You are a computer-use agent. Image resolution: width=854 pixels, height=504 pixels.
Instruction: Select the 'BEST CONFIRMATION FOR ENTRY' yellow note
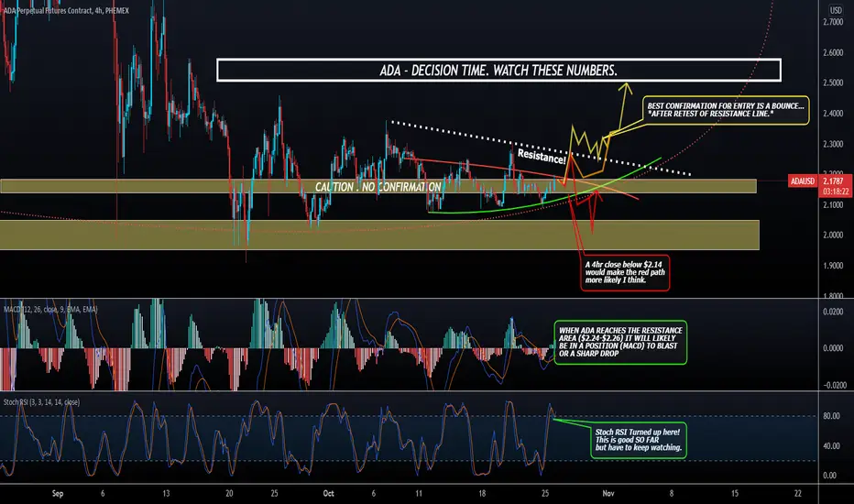click(x=726, y=110)
